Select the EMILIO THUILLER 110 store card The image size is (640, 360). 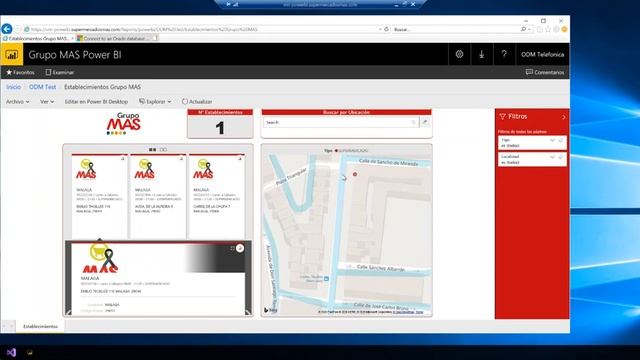[99, 196]
